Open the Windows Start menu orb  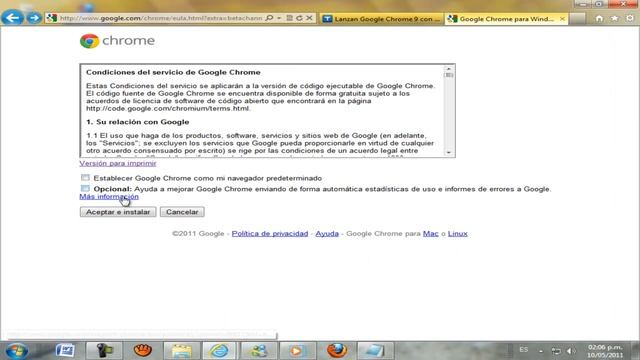point(17,351)
